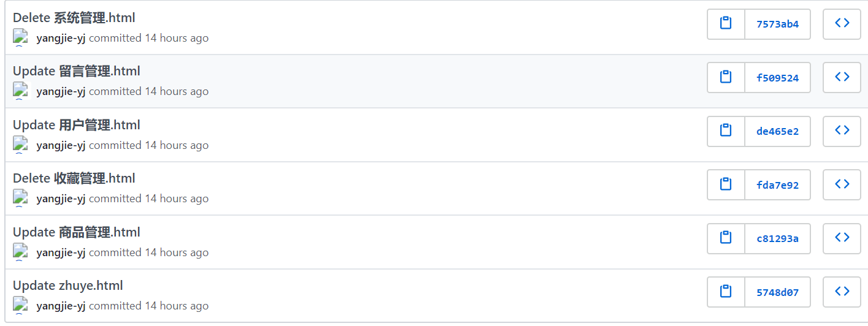Image resolution: width=868 pixels, height=326 pixels.
Task: Click author avatar on Delete 系统管理 commit
Action: 20,38
